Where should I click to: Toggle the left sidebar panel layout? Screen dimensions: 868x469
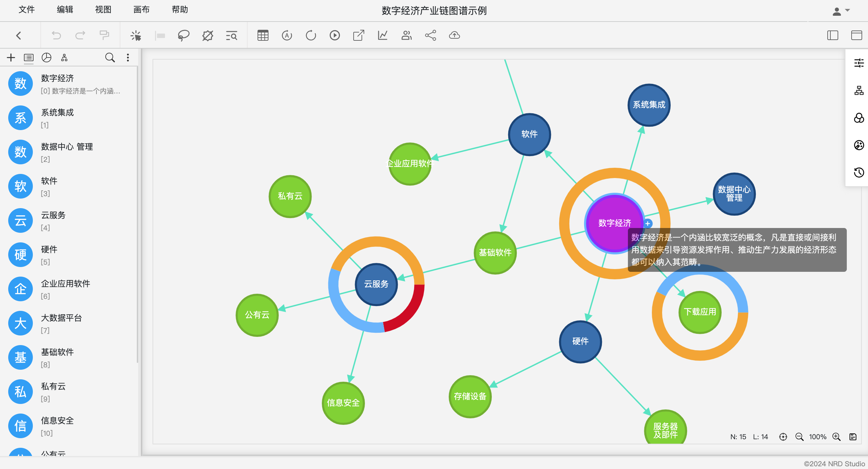[x=832, y=35]
